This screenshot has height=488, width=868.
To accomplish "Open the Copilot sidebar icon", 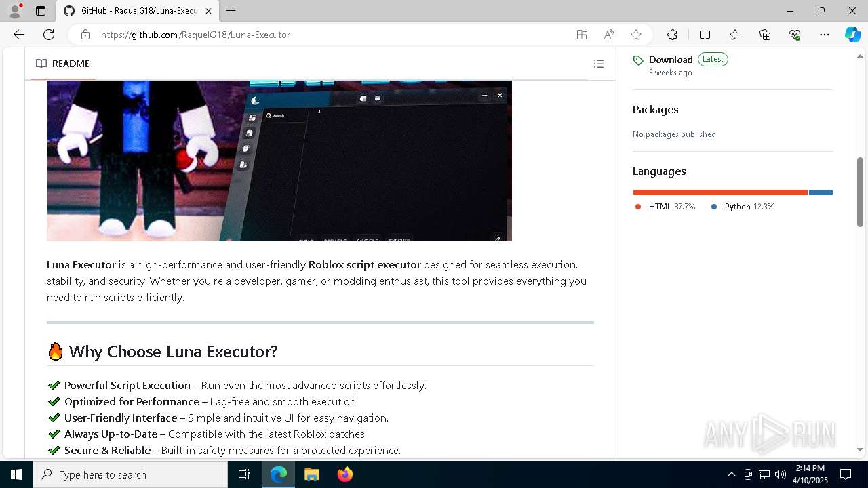I will 852,35.
